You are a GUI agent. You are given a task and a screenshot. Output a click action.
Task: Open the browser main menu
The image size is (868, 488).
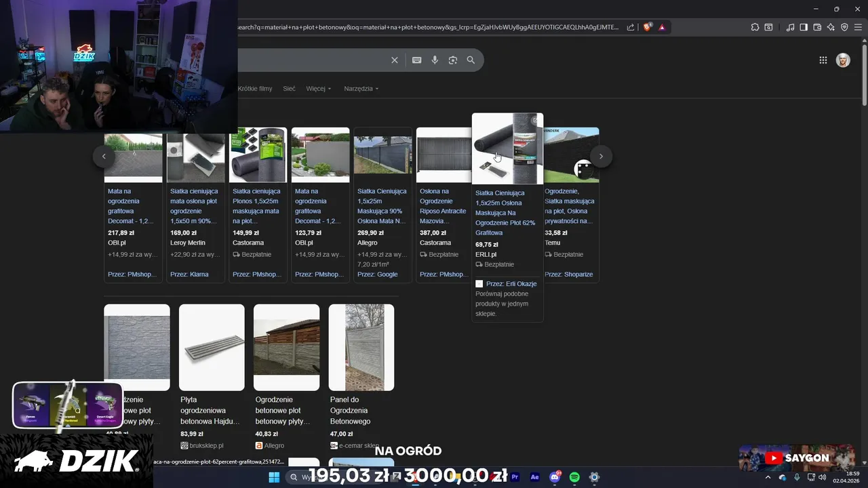[858, 27]
